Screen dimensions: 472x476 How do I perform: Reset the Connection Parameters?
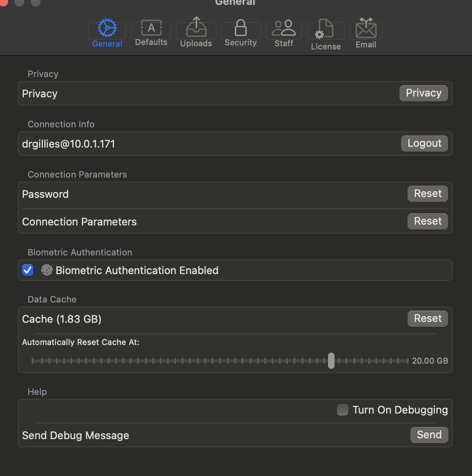(x=428, y=221)
